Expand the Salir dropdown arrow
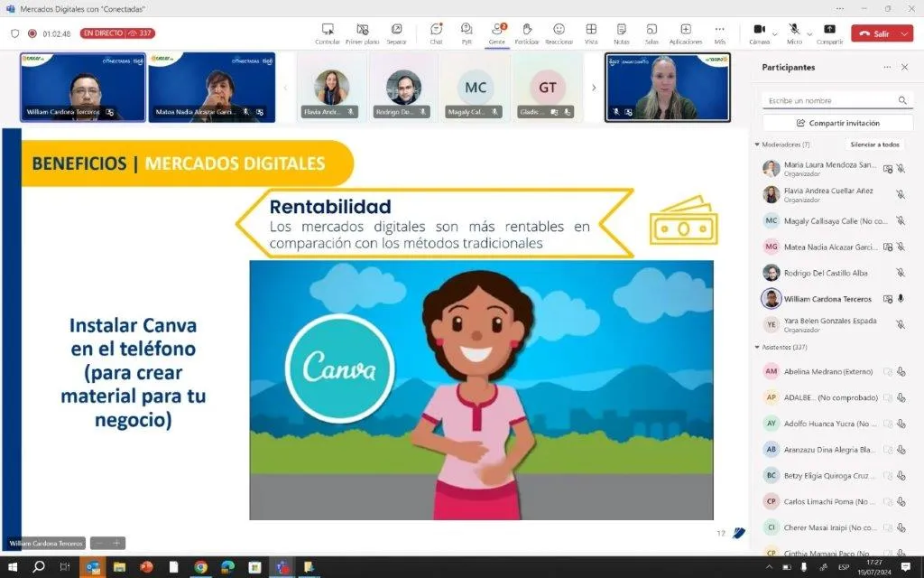The image size is (924, 578). click(905, 33)
